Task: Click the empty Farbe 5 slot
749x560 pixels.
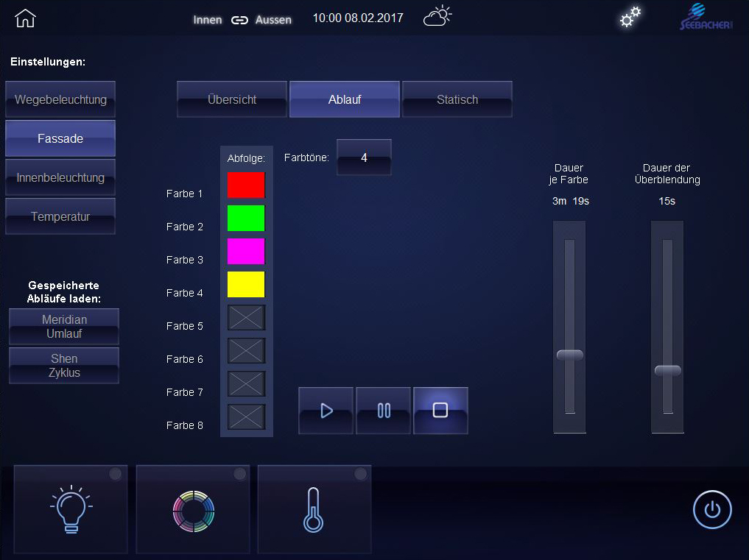Action: click(x=246, y=318)
